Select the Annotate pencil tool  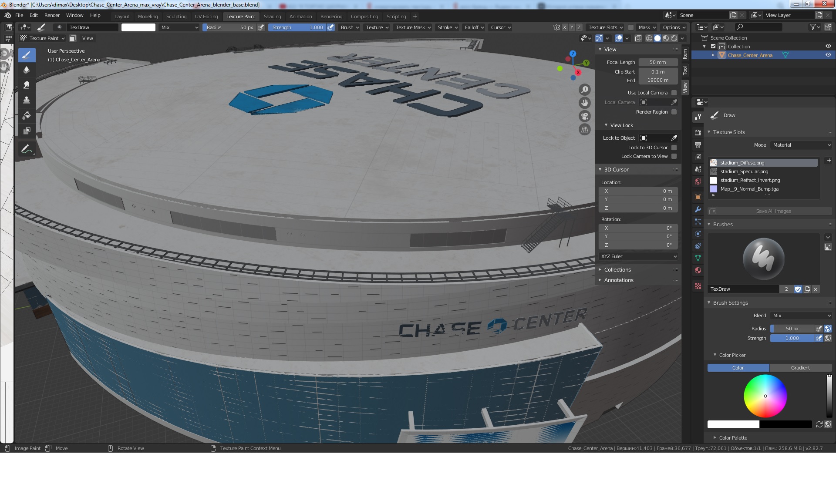coord(27,149)
